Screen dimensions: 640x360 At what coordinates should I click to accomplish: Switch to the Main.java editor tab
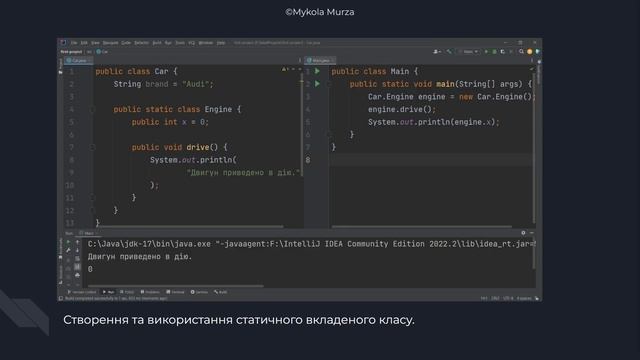320,60
